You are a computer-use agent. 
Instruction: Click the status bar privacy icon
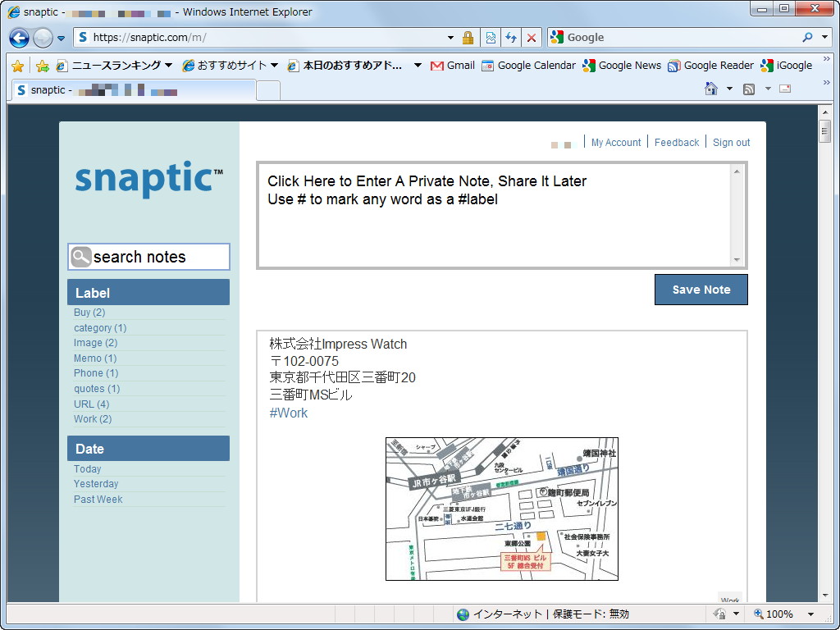pos(719,614)
